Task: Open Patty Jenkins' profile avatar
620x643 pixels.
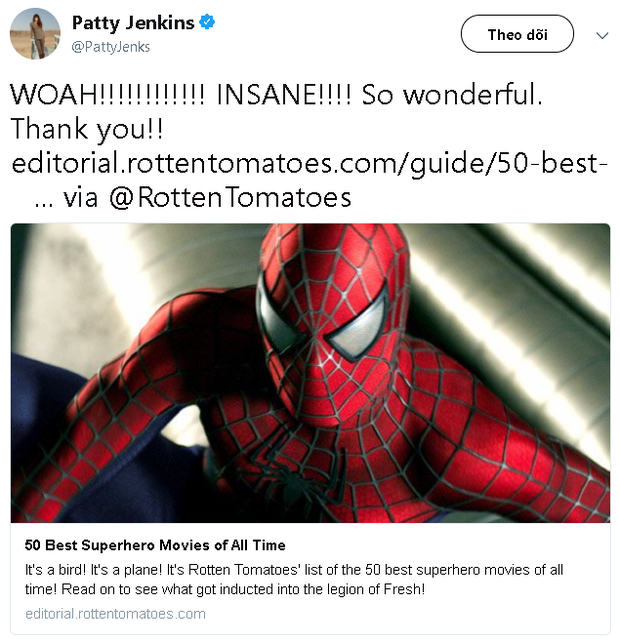Action: point(35,34)
